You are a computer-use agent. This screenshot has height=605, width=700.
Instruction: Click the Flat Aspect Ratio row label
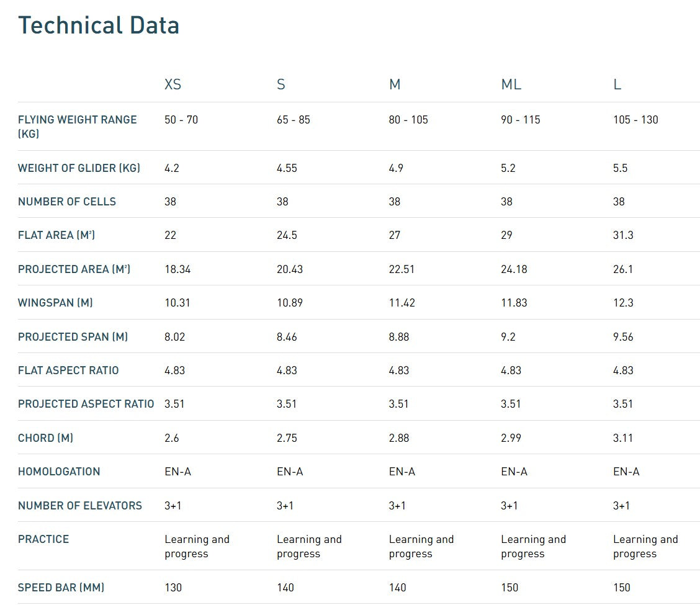(68, 370)
